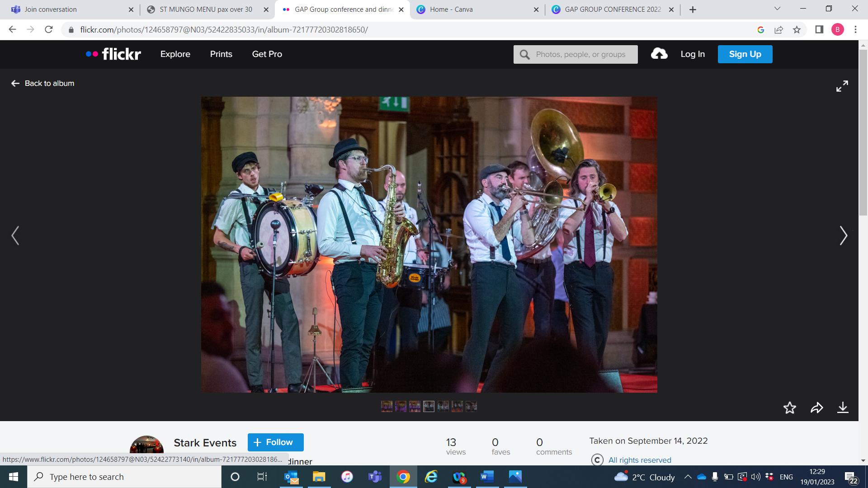Bookmark this page with the star icon

(x=797, y=30)
